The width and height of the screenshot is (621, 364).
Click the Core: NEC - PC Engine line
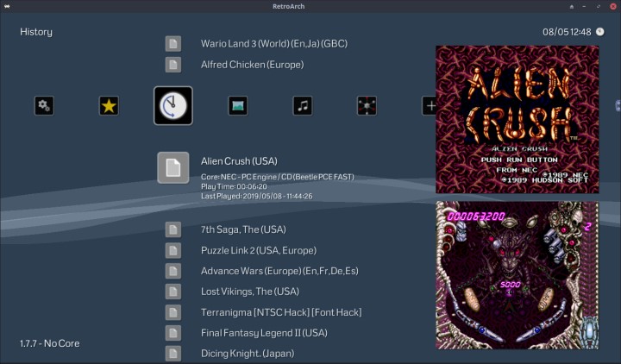pos(277,177)
